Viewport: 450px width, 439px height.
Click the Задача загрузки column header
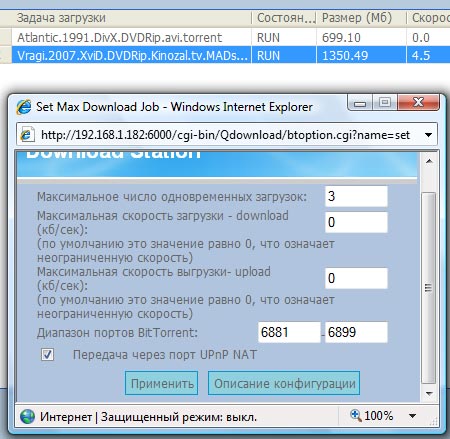(132, 18)
